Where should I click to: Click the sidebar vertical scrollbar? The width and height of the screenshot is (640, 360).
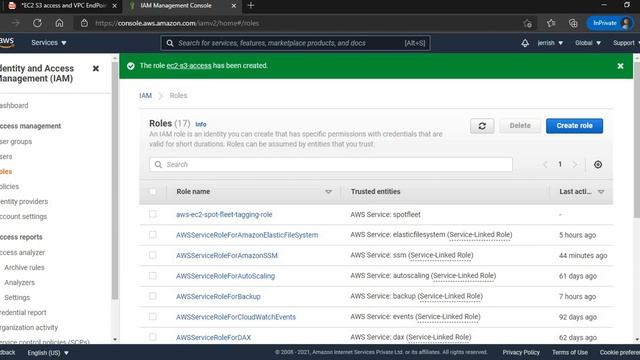115,180
